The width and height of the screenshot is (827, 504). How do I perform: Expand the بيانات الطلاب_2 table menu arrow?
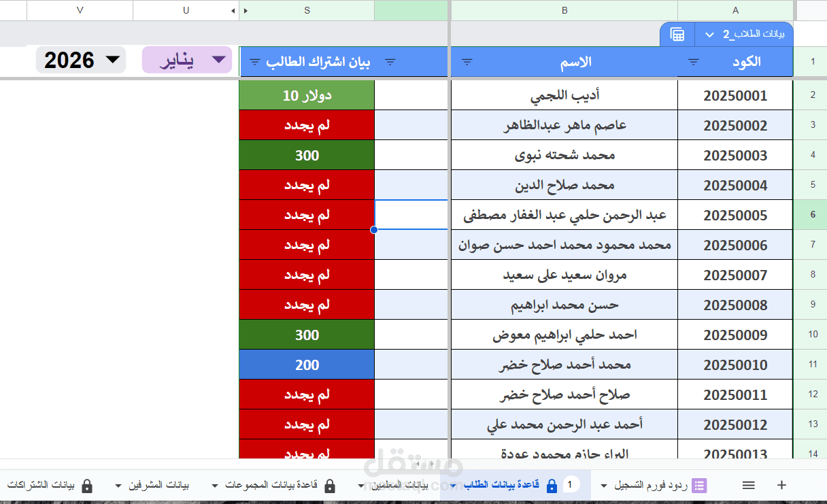710,35
